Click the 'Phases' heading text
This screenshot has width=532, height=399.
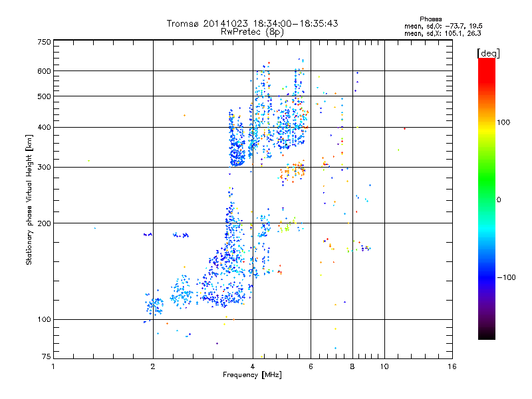pyautogui.click(x=430, y=19)
